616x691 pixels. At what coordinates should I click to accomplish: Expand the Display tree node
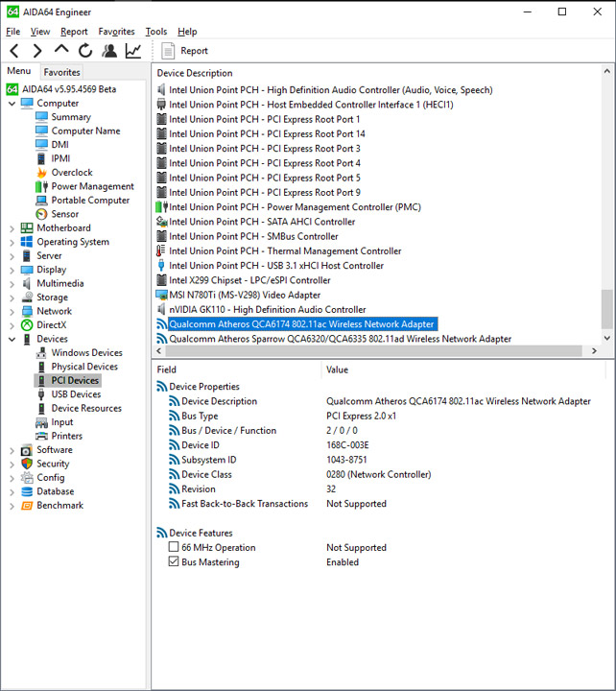click(12, 270)
